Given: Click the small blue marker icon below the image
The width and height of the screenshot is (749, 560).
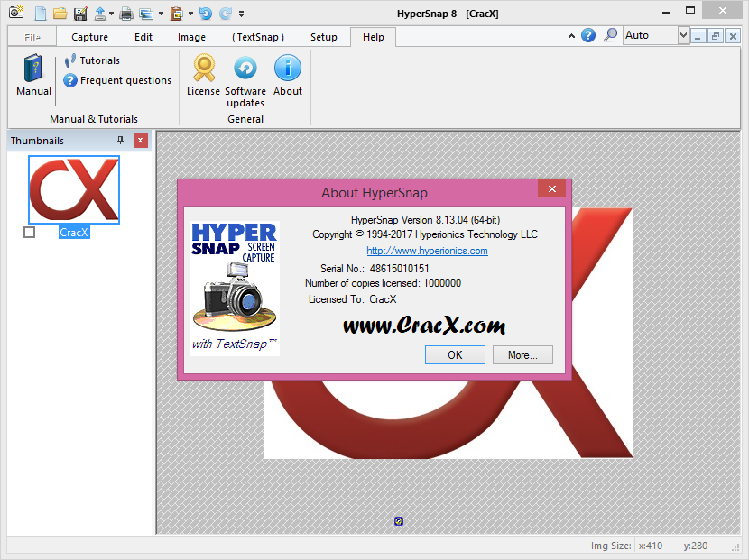Looking at the screenshot, I should (399, 521).
